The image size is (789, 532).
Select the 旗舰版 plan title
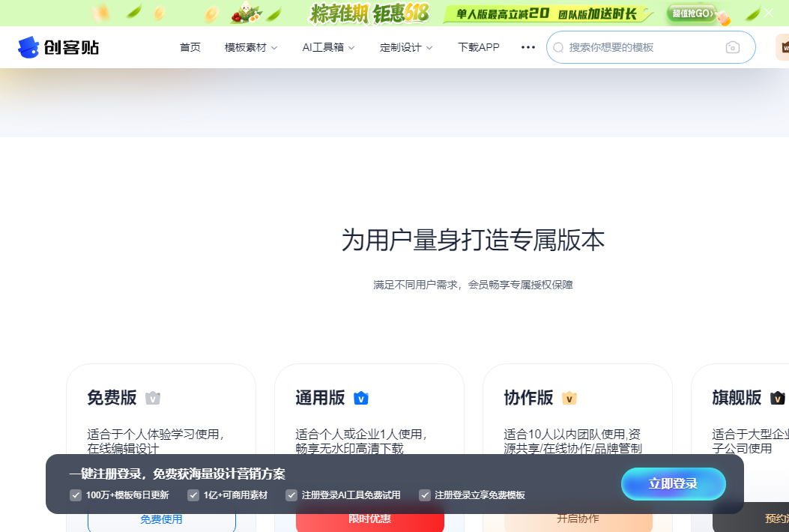[737, 398]
